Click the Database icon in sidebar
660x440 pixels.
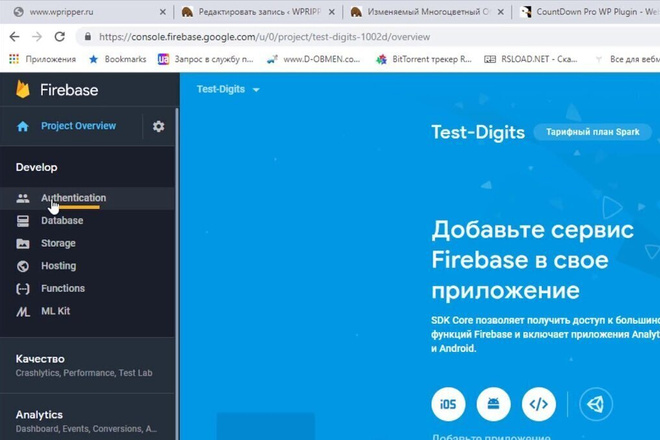[x=23, y=221]
